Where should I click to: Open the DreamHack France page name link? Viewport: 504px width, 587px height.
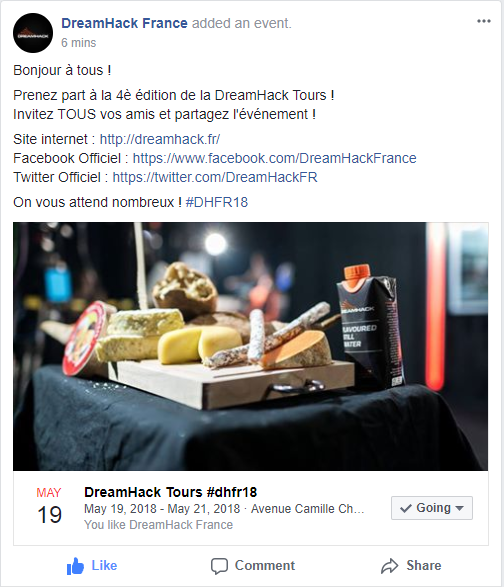124,23
